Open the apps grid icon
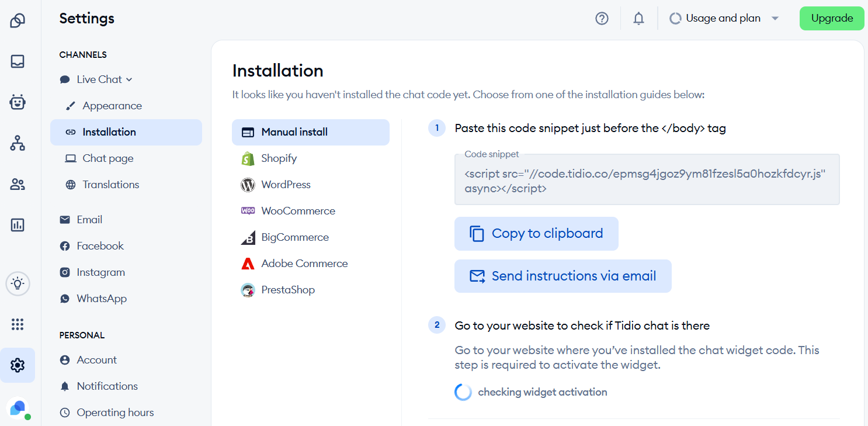 [18, 324]
